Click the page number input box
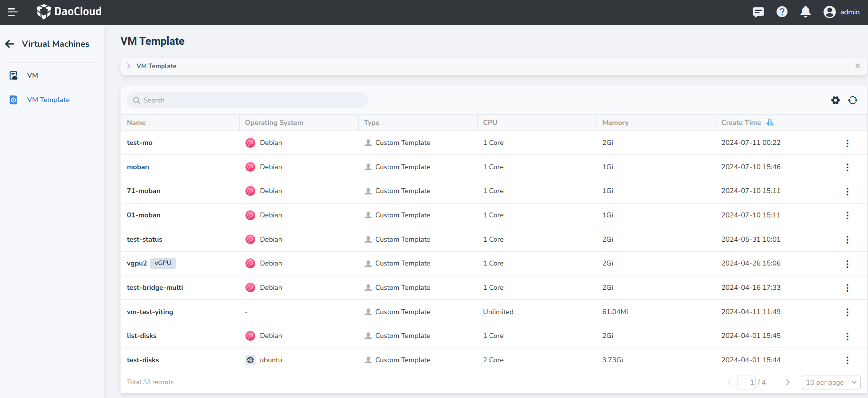868x398 pixels. [746, 382]
